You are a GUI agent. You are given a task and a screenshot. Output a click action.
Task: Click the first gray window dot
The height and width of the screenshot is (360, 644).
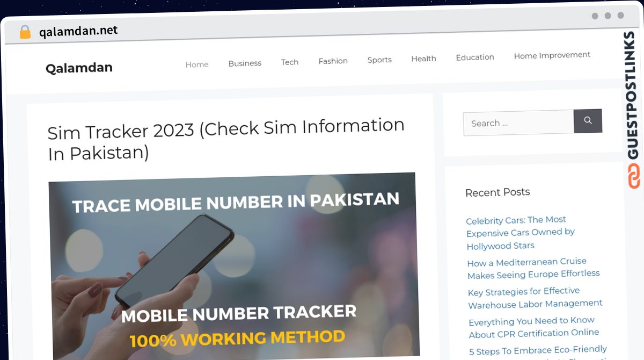pos(595,16)
